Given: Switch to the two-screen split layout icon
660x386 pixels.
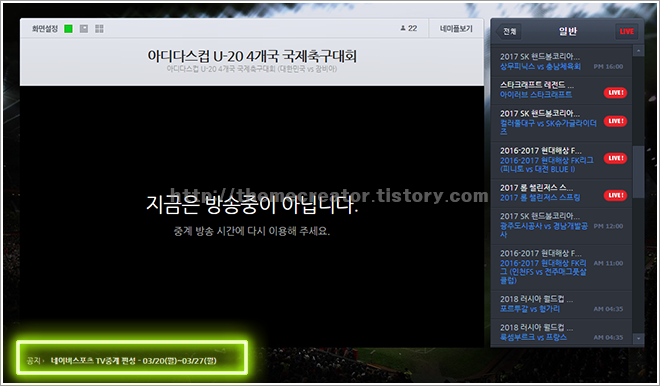Looking at the screenshot, I should click(x=84, y=29).
